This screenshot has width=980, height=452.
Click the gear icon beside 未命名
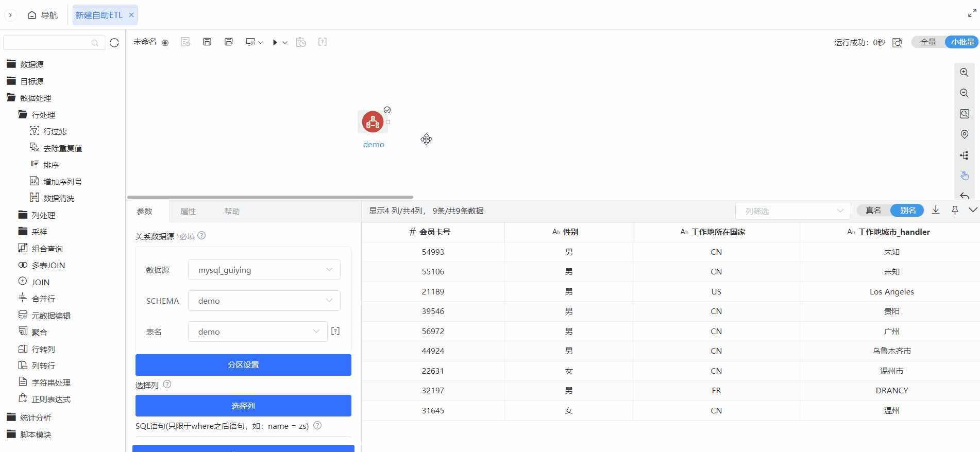tap(165, 43)
